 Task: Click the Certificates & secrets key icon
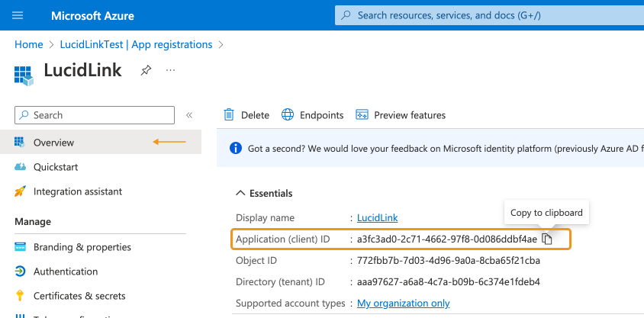tap(19, 295)
